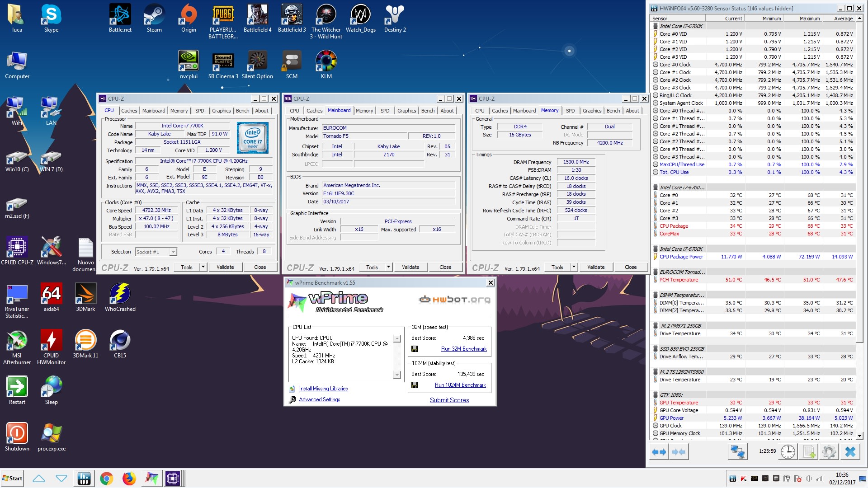Open SPD tab in CPU-Z Mainboard-tab window
Image resolution: width=868 pixels, height=488 pixels.
click(x=385, y=111)
